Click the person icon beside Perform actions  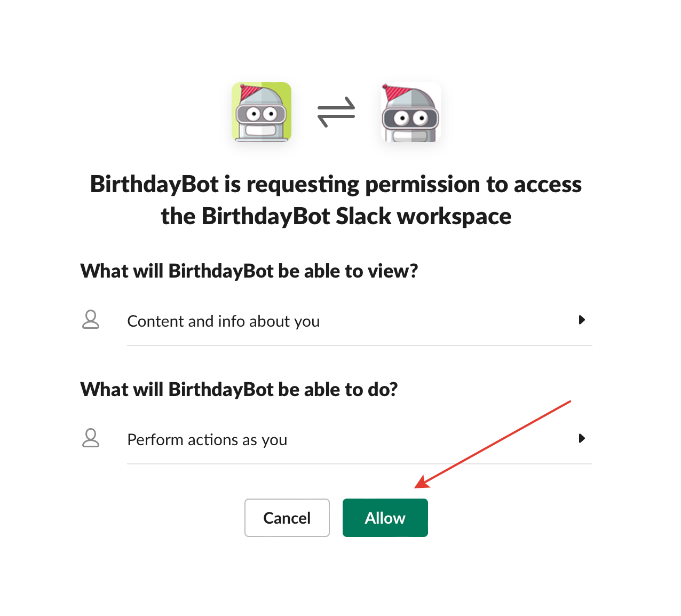[x=91, y=438]
